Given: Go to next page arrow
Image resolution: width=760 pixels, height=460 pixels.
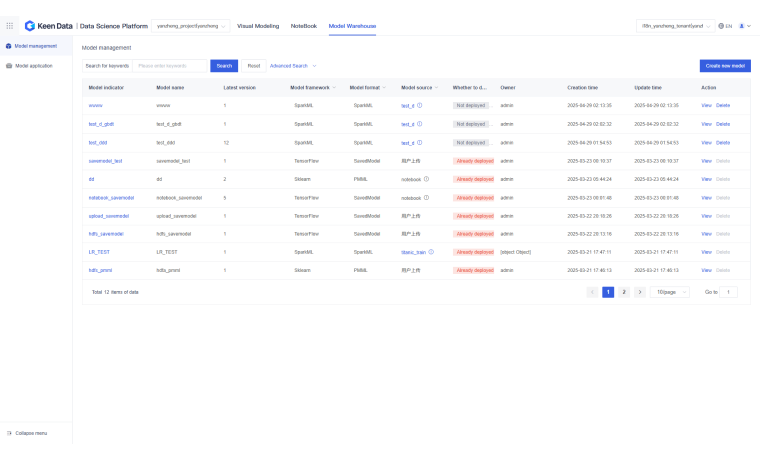Looking at the screenshot, I should click(639, 292).
